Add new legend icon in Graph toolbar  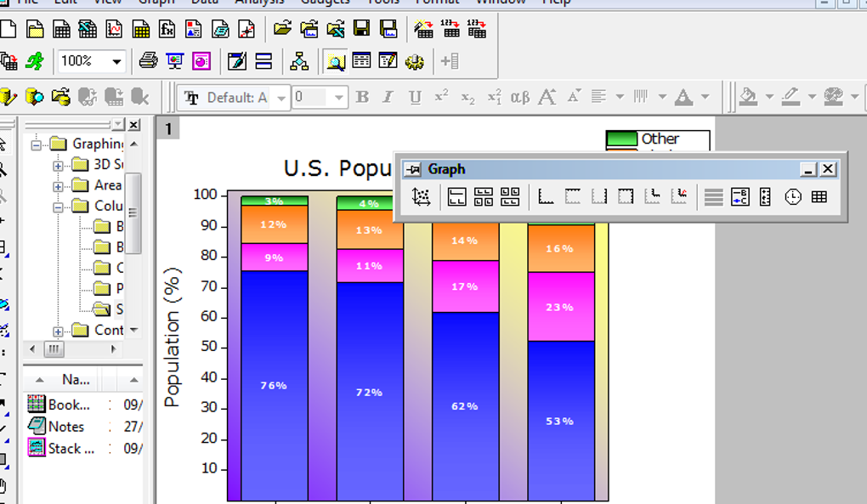tap(739, 196)
